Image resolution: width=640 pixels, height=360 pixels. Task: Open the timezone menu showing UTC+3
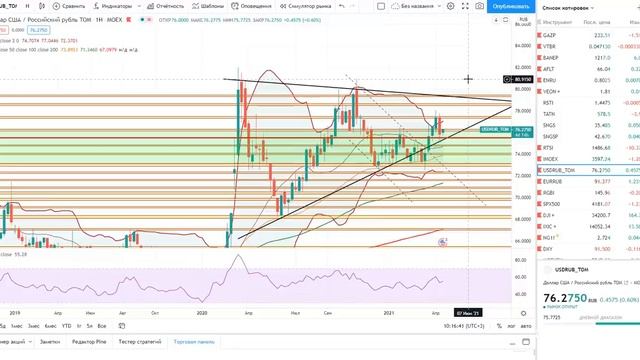point(464,326)
